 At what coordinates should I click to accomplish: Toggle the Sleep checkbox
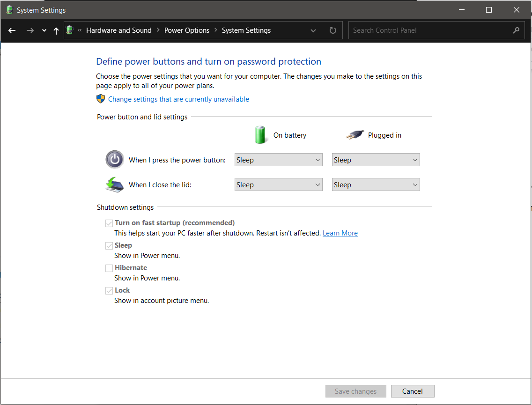pos(109,246)
